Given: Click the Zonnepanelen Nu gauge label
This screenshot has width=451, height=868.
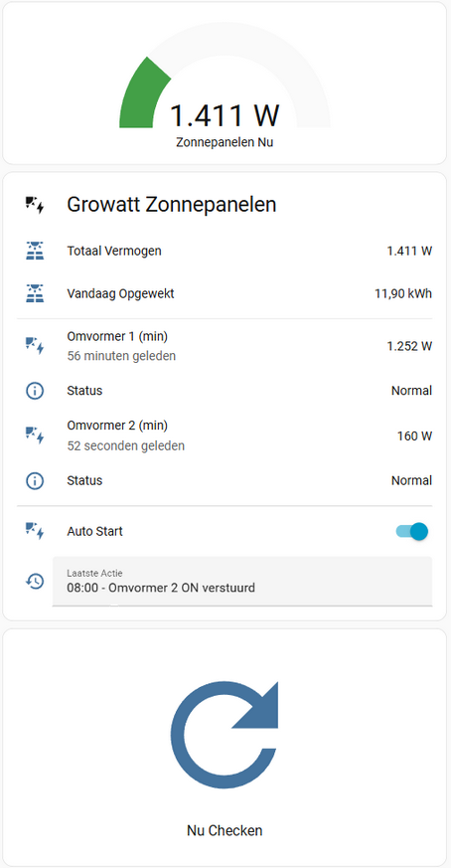Looking at the screenshot, I should tap(225, 142).
